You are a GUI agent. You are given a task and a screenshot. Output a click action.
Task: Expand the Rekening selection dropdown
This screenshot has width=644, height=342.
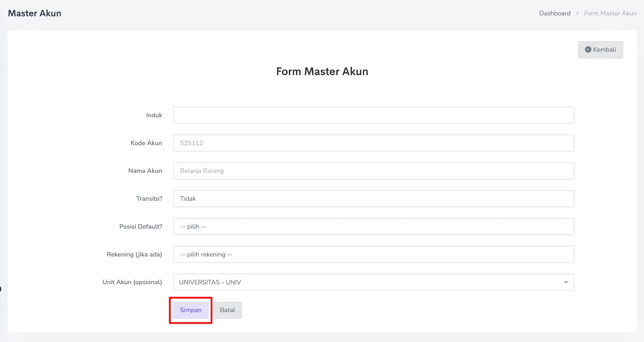coord(373,254)
